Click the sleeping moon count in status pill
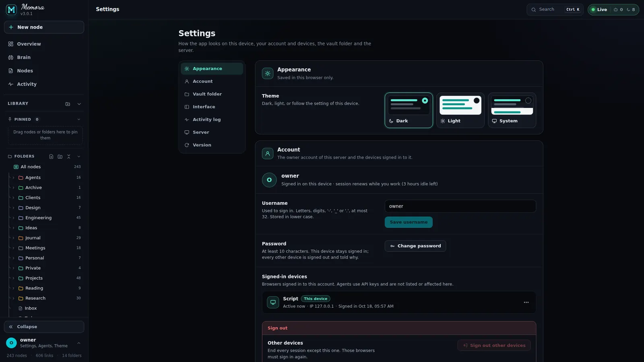Image resolution: width=644 pixels, height=362 pixels. [x=631, y=10]
